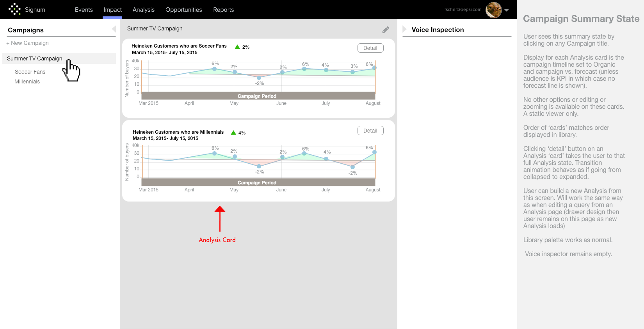Click fscher@pepsi.com account email
Viewport: 644px width, 329px height.
point(463,9)
